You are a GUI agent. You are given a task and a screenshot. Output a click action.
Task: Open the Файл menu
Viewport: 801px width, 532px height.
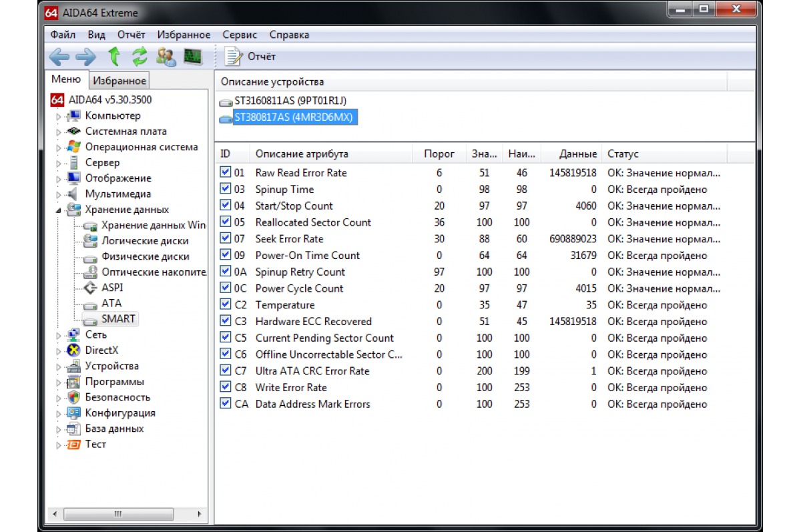pyautogui.click(x=63, y=35)
